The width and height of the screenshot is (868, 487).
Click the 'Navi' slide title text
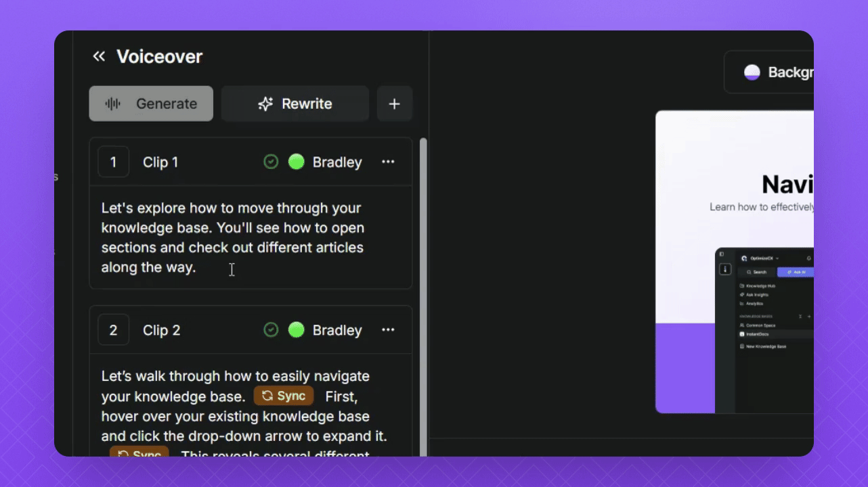[787, 184]
